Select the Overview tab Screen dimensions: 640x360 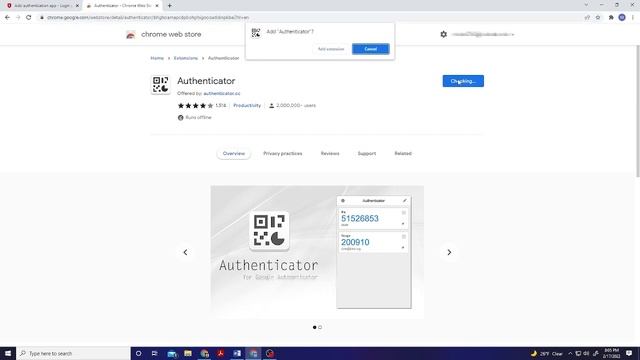pyautogui.click(x=234, y=153)
